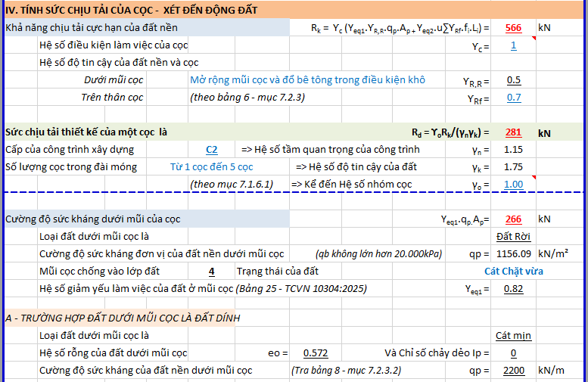Click the γRf value 0.7 cell
The width and height of the screenshot is (588, 382).
513,98
